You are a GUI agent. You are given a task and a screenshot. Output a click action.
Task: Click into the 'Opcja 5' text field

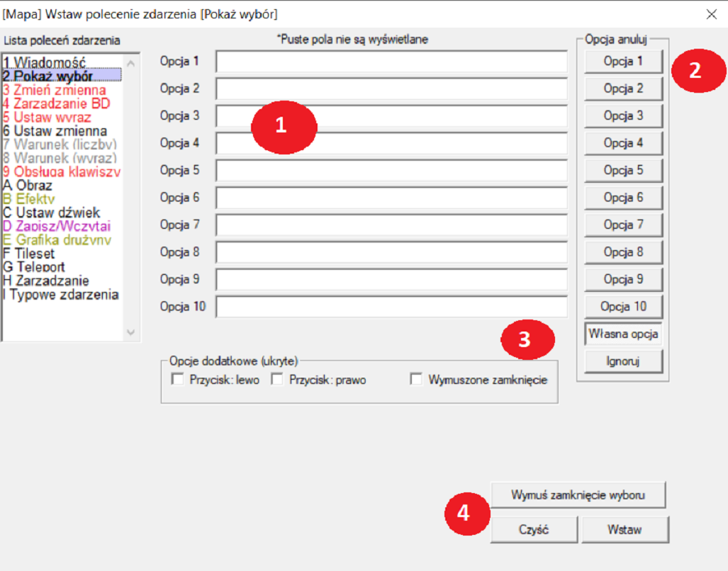coord(391,171)
